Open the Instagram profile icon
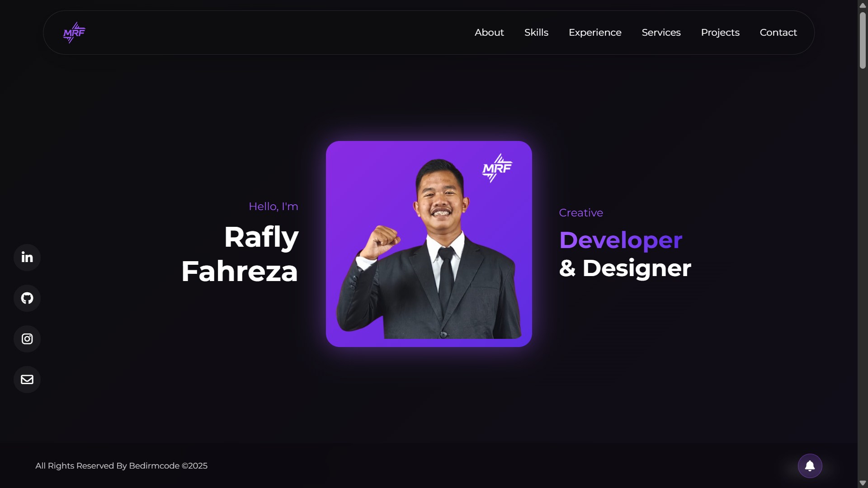The height and width of the screenshot is (488, 868). pos(27,339)
